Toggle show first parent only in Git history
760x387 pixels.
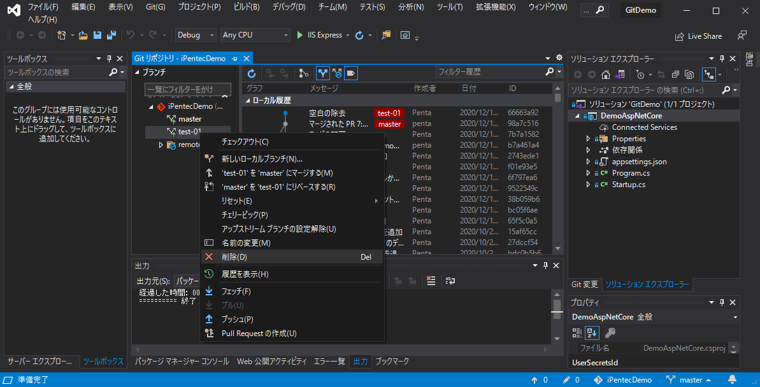coord(323,73)
